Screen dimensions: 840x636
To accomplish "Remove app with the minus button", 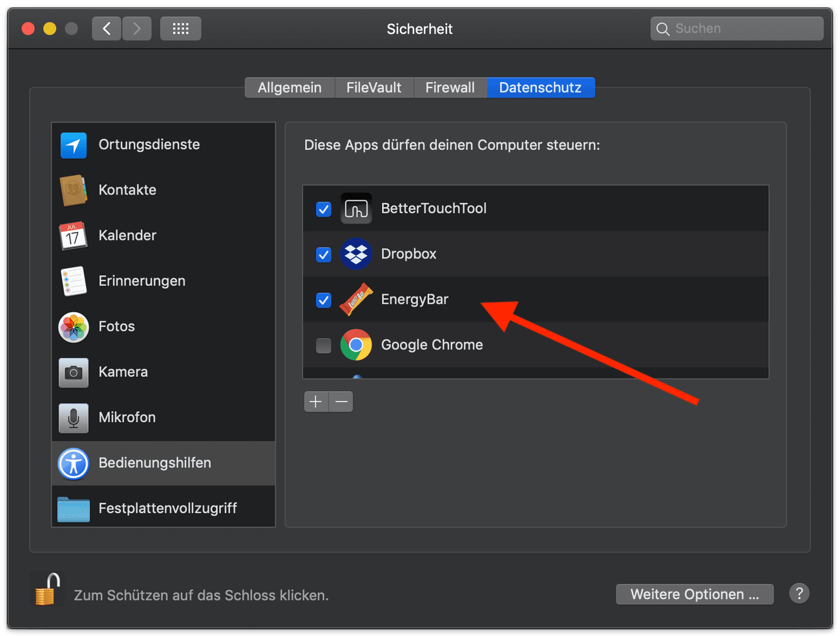I will tap(341, 401).
